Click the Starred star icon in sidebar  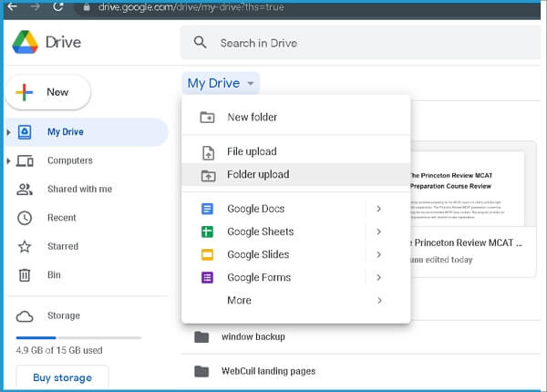pyautogui.click(x=26, y=246)
